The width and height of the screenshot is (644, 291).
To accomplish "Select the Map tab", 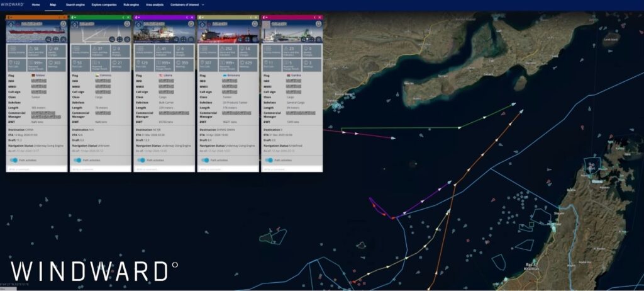I will tap(53, 4).
